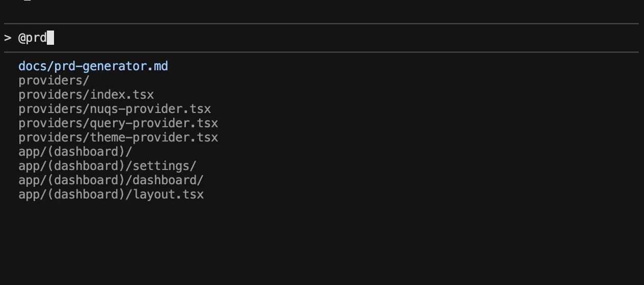644x285 pixels.
Task: Pick providers/index.tsx from the list
Action: click(x=86, y=95)
